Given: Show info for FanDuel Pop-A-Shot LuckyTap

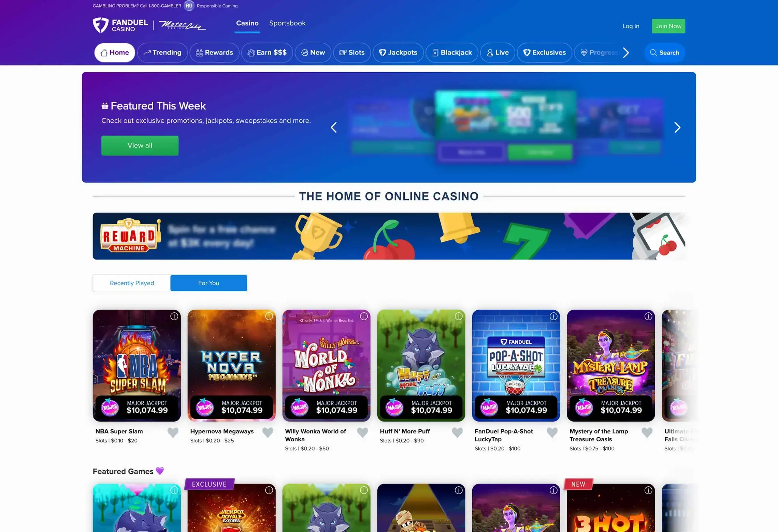Looking at the screenshot, I should click(x=553, y=316).
